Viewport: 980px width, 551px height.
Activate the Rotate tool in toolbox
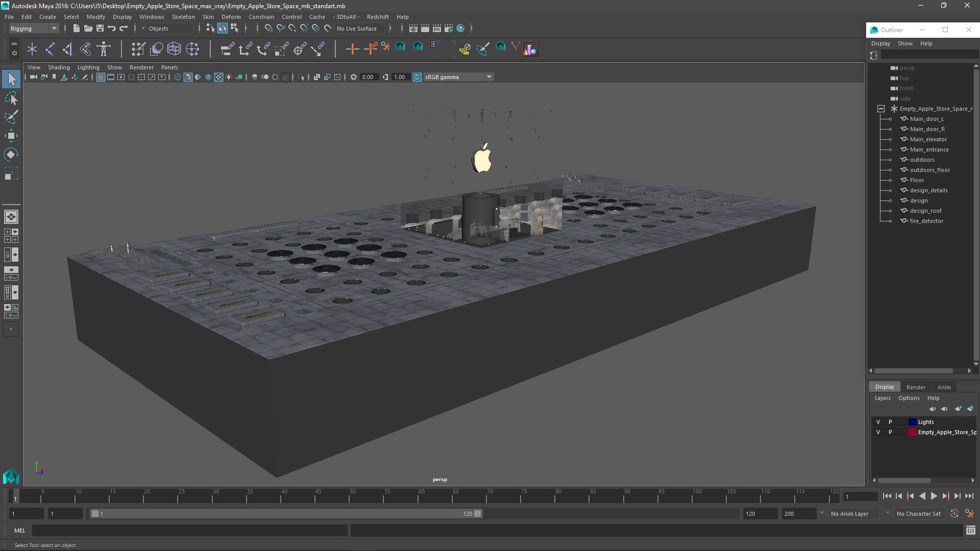point(11,155)
